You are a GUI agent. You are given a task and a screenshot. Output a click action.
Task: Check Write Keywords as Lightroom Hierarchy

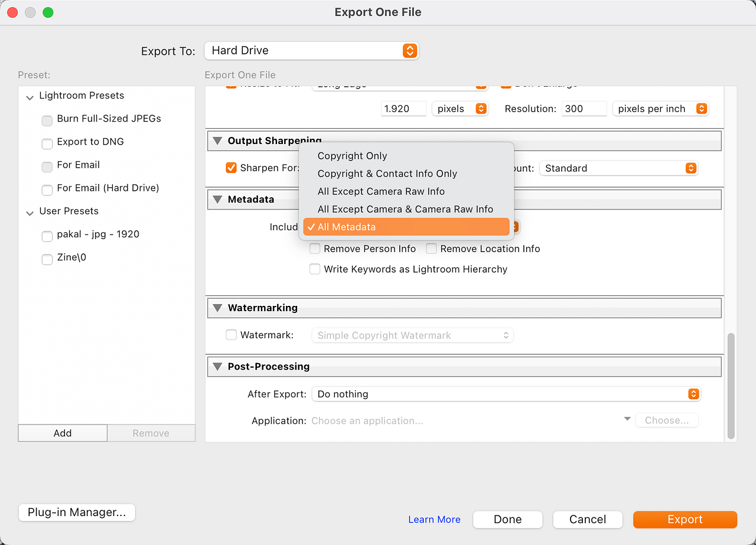pyautogui.click(x=315, y=269)
